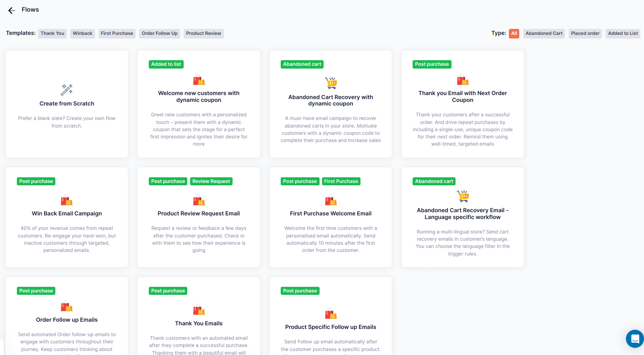Click the bag icon on First Purchase Welcome Email
The height and width of the screenshot is (355, 644).
(x=330, y=200)
